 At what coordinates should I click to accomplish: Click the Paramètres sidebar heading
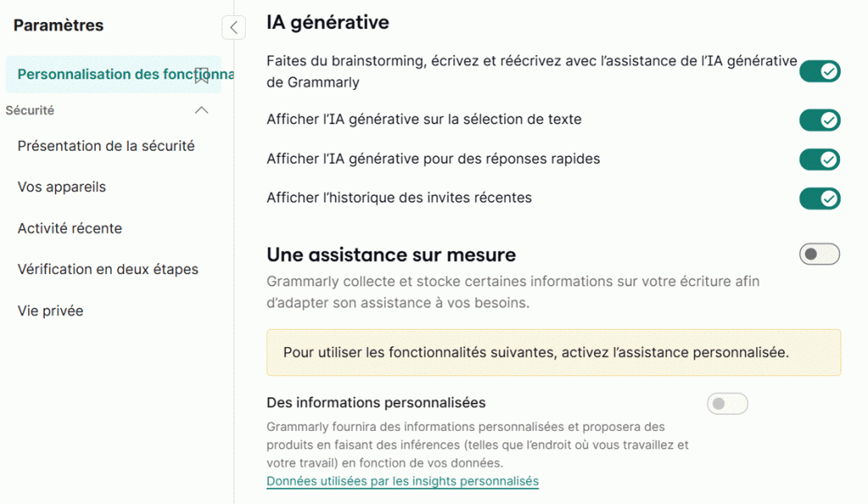click(x=58, y=25)
